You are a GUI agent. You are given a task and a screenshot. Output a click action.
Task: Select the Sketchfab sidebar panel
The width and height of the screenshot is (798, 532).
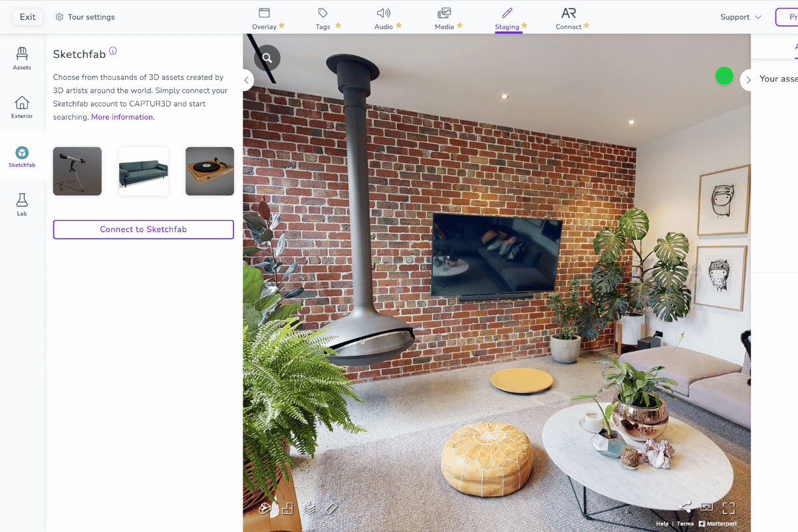pos(22,156)
